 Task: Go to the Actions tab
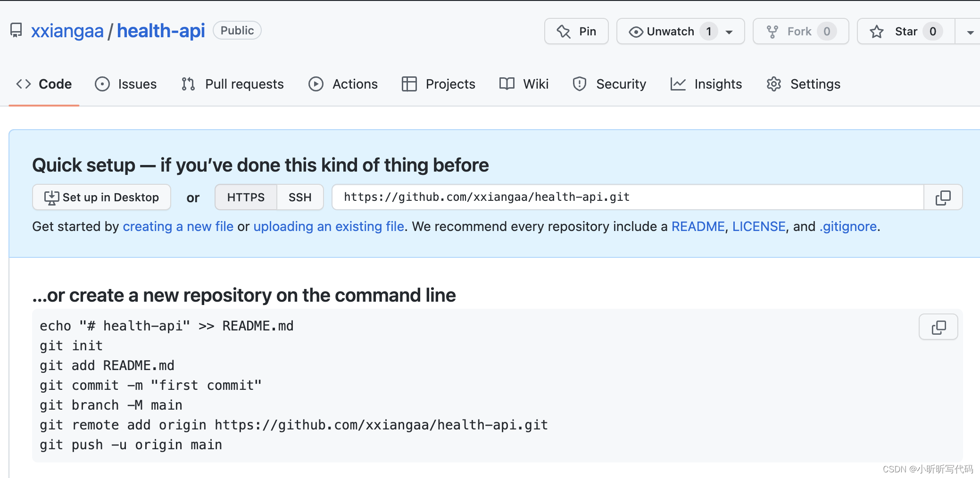[x=343, y=84]
